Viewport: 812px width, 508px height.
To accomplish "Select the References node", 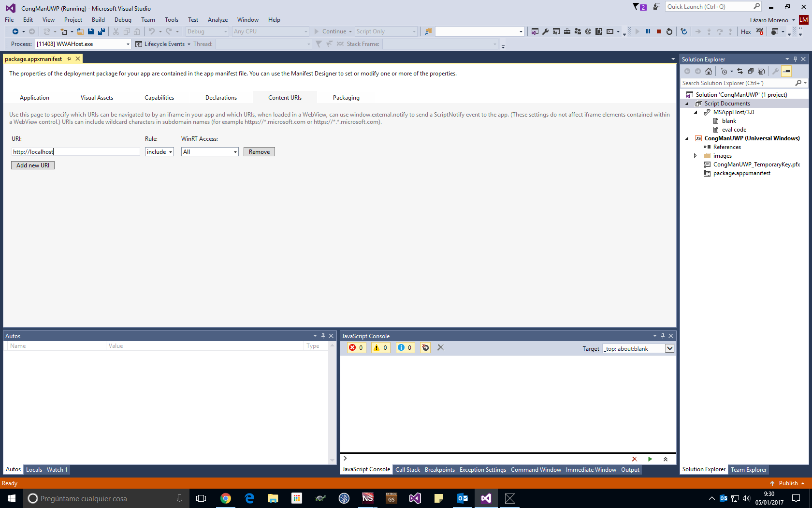I will pyautogui.click(x=727, y=147).
